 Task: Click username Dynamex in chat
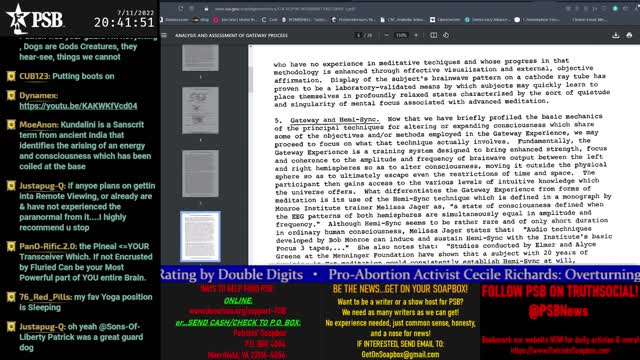pyautogui.click(x=38, y=96)
